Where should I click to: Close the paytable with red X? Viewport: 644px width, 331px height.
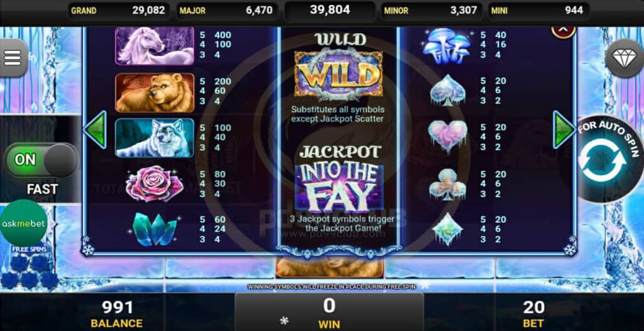[x=563, y=31]
